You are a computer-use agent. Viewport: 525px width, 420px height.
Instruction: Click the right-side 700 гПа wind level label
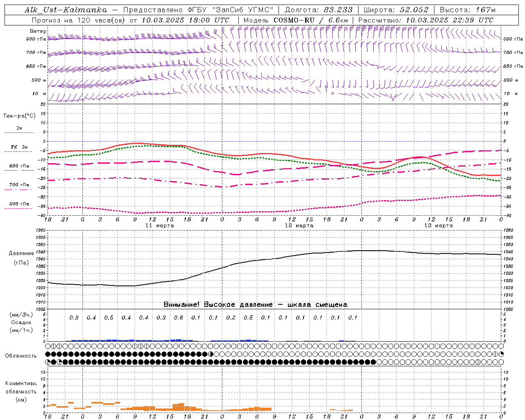pos(513,52)
